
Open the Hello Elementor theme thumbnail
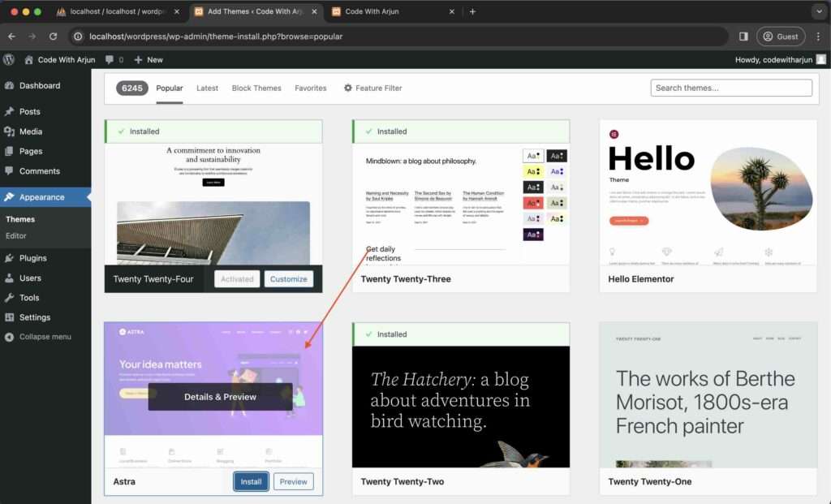click(708, 192)
